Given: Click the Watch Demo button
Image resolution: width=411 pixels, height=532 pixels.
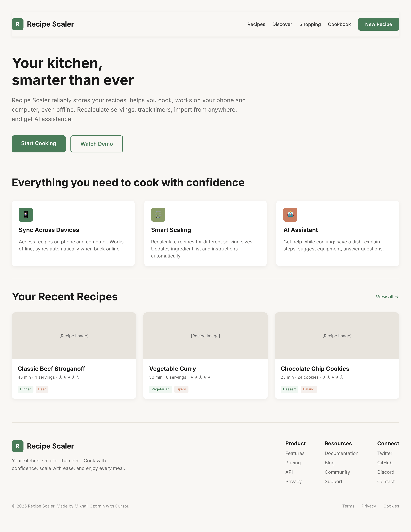Looking at the screenshot, I should coord(97,144).
